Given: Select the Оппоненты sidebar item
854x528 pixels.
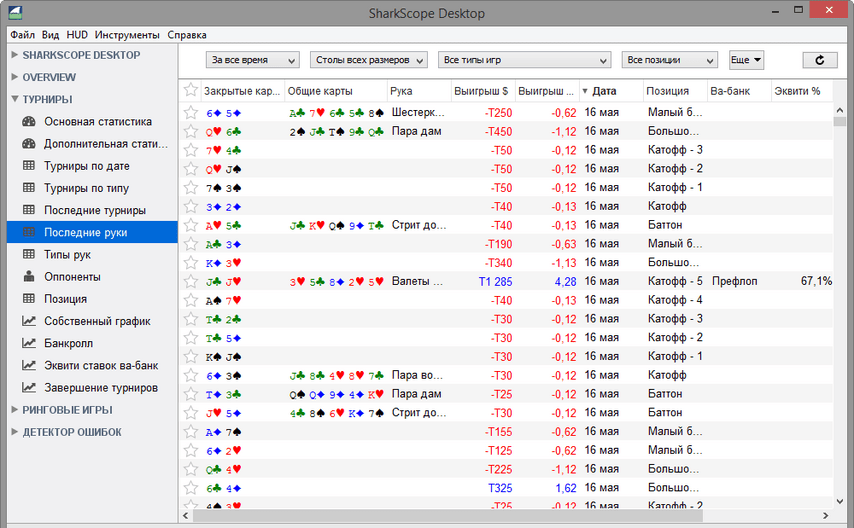Looking at the screenshot, I should click(x=93, y=277).
